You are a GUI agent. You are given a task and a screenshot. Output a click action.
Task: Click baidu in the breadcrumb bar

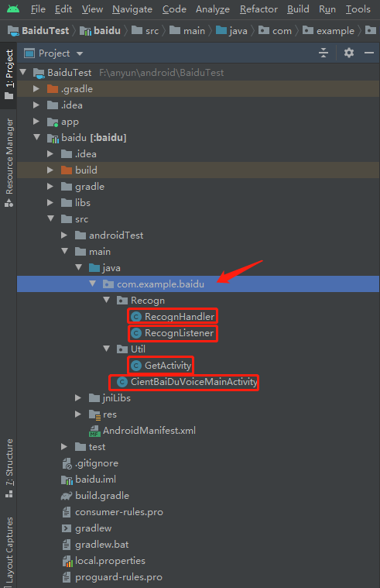[x=101, y=30]
